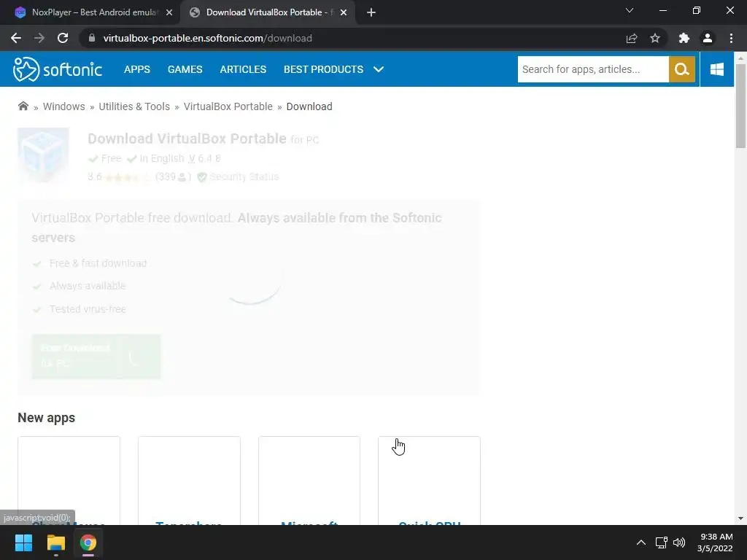Click the scrollbar down arrow
747x560 pixels.
(740, 518)
